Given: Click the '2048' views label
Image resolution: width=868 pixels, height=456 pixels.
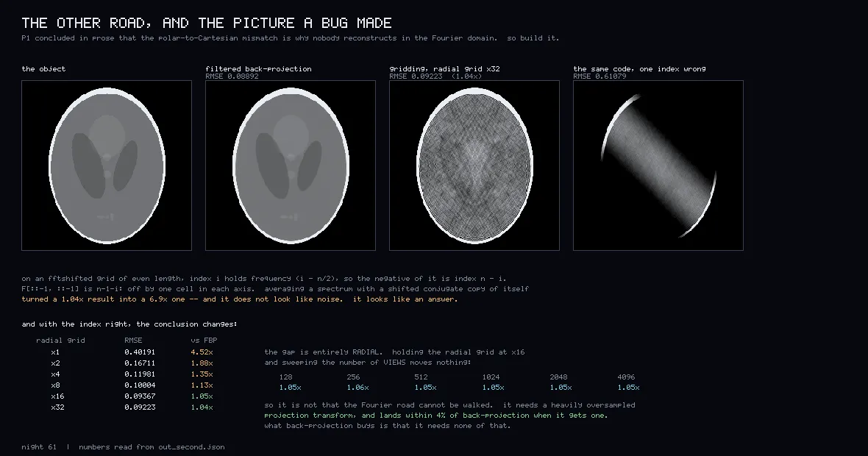Looking at the screenshot, I should coord(558,377).
